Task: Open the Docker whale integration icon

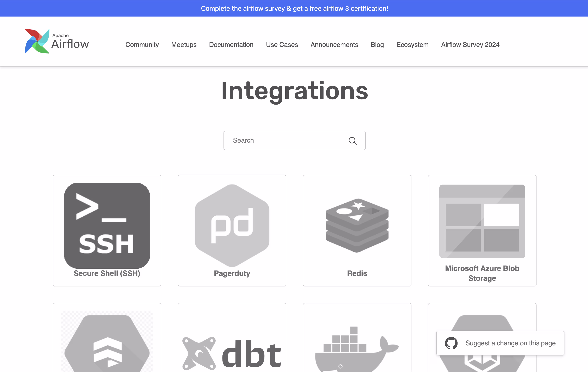Action: click(357, 349)
